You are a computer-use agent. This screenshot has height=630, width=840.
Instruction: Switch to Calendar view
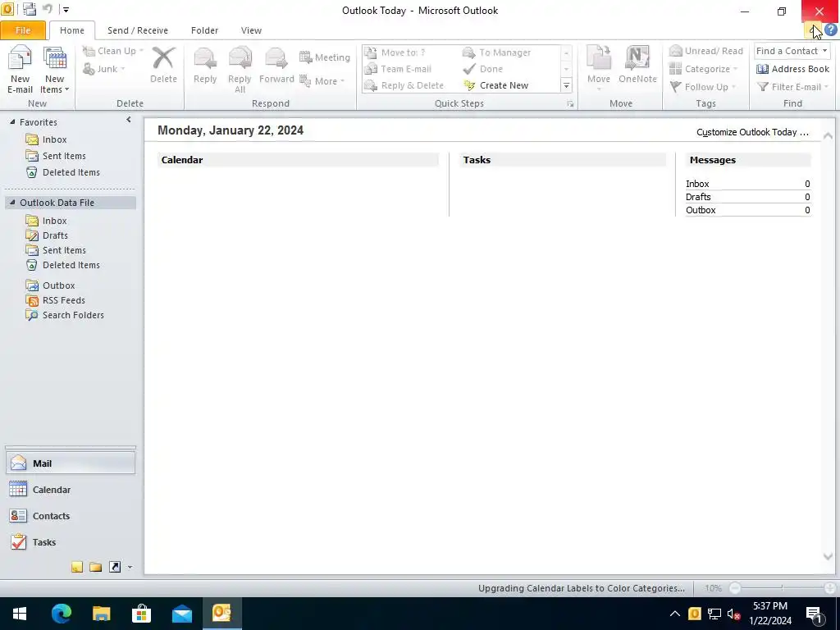tap(71, 490)
